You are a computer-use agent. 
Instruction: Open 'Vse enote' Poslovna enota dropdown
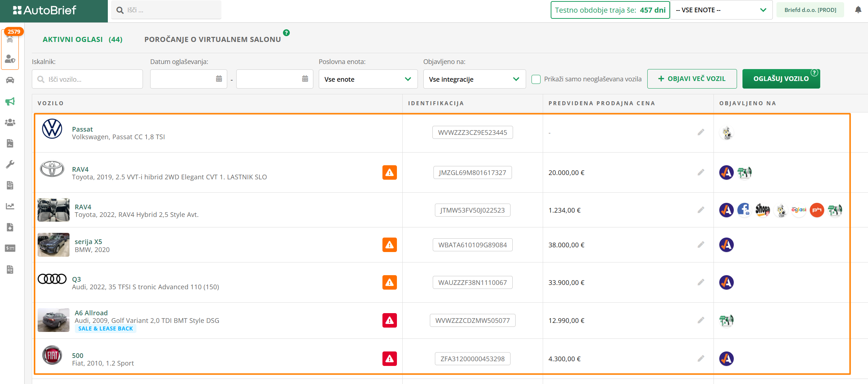pyautogui.click(x=368, y=79)
